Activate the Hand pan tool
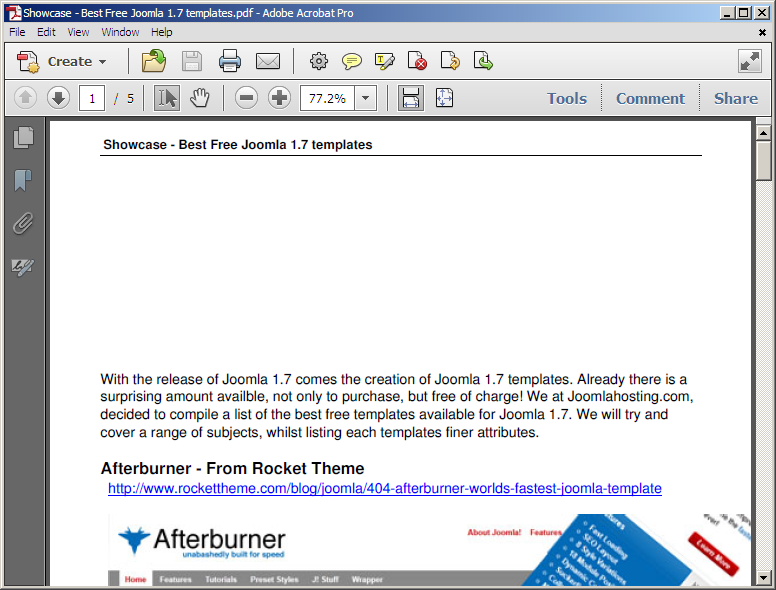This screenshot has width=776, height=590. click(x=200, y=98)
